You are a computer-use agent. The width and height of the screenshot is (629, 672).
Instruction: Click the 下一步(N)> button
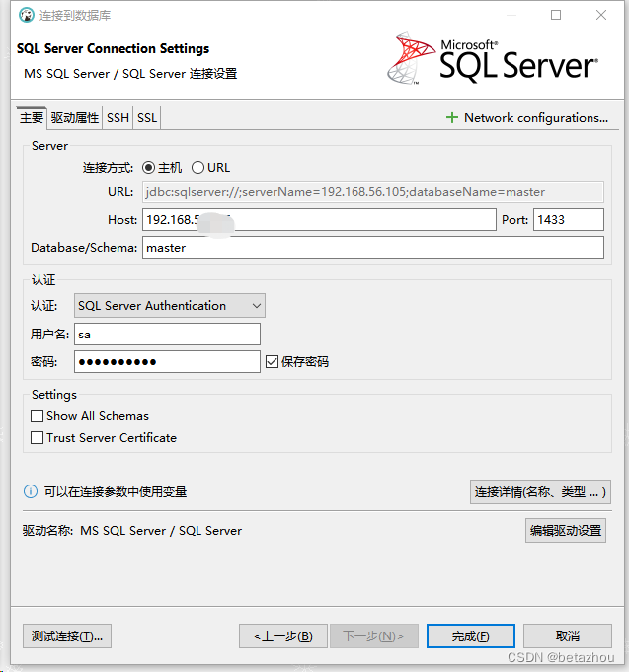click(x=373, y=636)
